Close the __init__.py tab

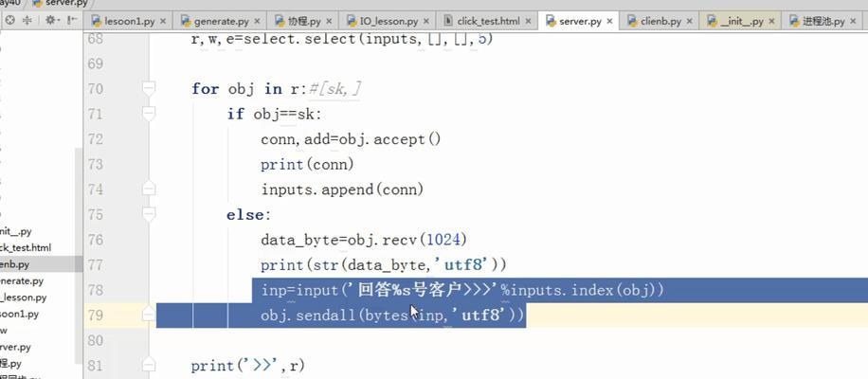coord(771,22)
